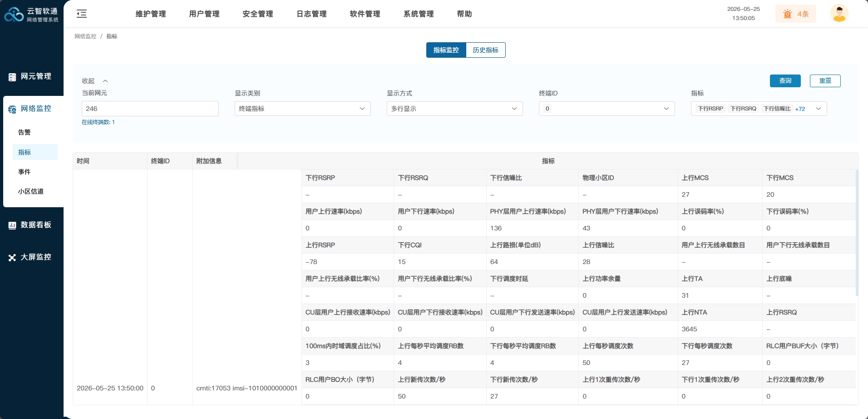
Task: Click the 查询 button
Action: (785, 81)
